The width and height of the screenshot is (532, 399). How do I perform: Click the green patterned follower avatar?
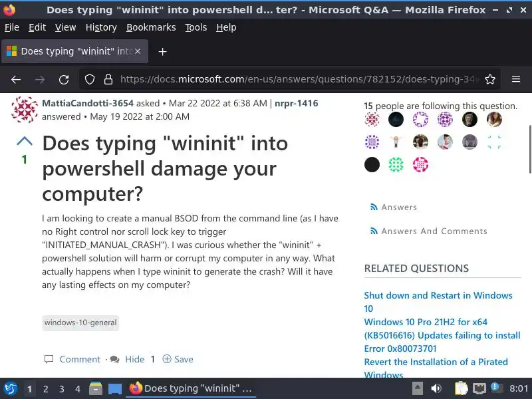[396, 165]
